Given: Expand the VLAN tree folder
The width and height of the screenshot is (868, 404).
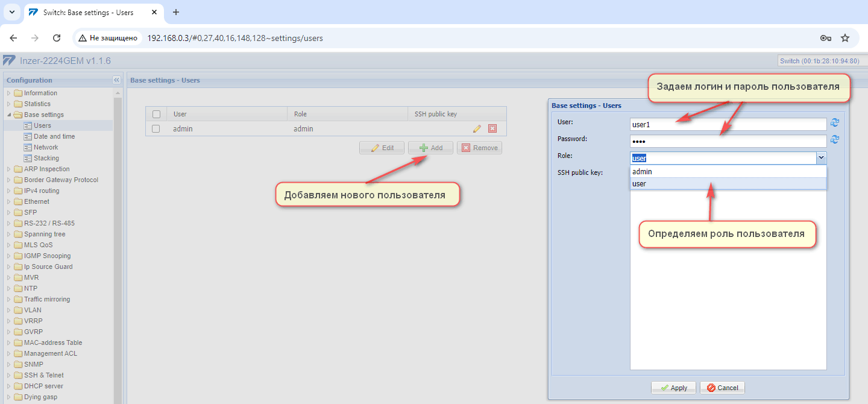Looking at the screenshot, I should tap(9, 310).
